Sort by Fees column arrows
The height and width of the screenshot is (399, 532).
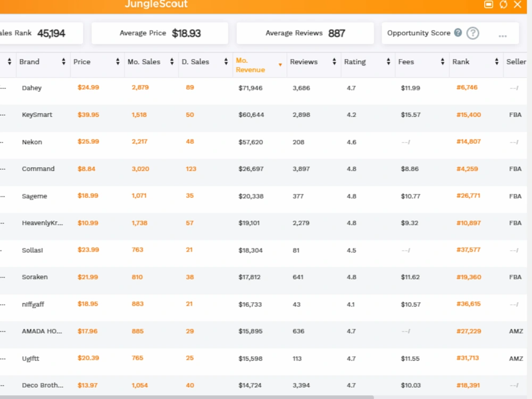click(x=443, y=61)
